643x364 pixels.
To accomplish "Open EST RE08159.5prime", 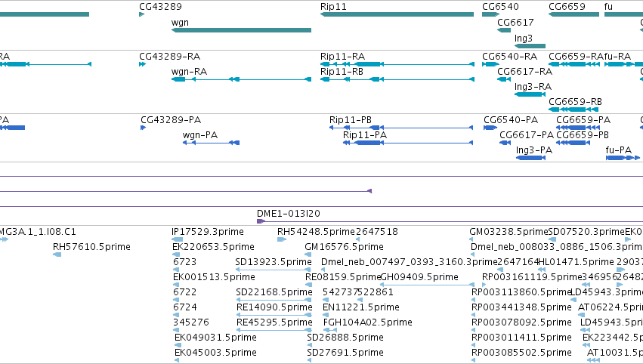I will click(308, 285).
